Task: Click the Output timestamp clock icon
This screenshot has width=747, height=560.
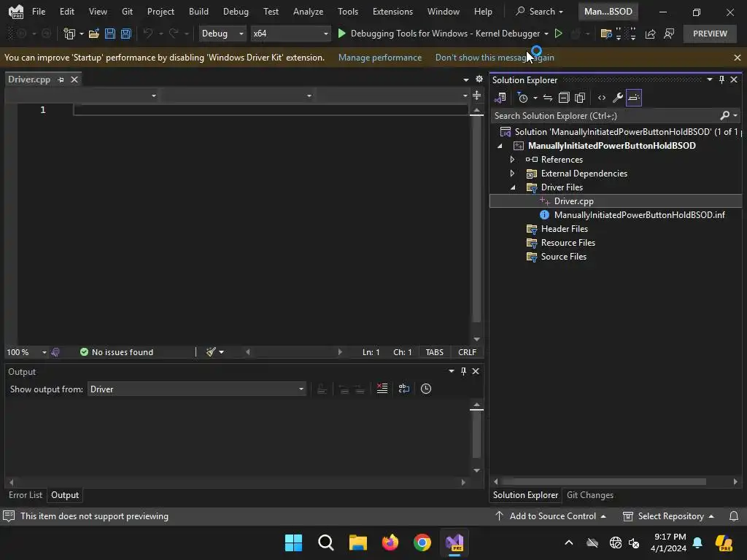Action: (x=426, y=389)
